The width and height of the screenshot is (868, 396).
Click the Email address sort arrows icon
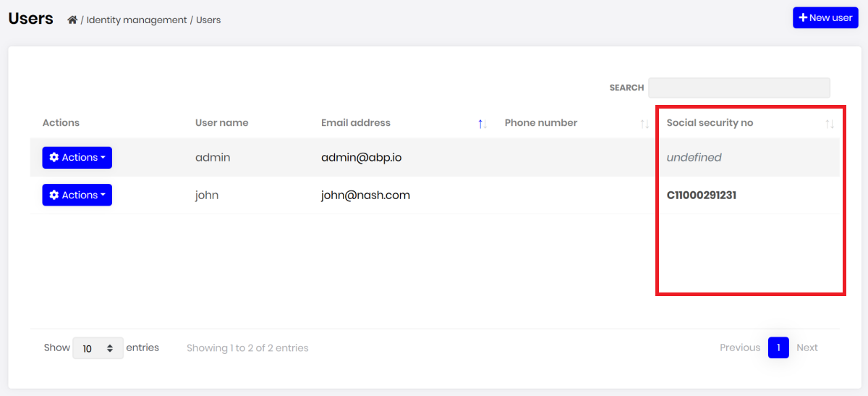[482, 124]
